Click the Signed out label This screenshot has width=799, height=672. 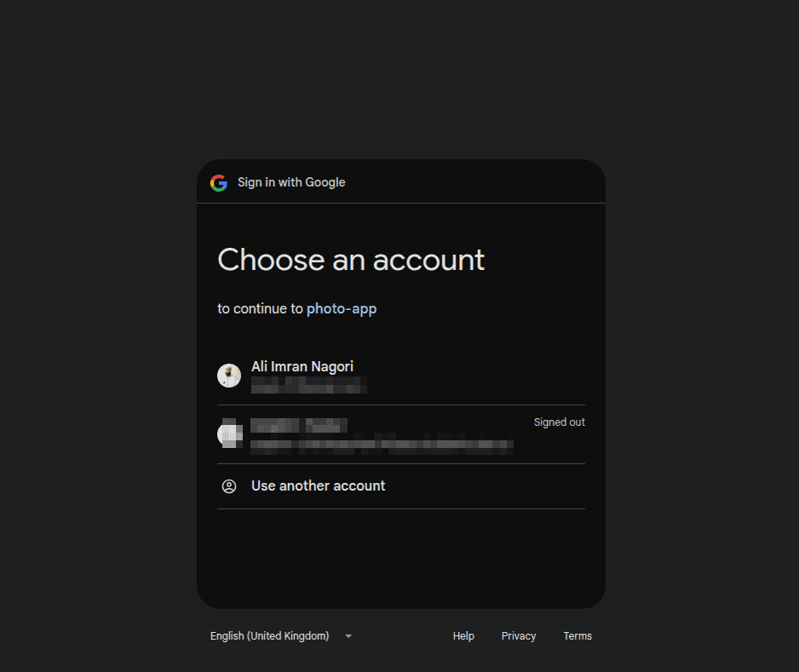(x=559, y=422)
